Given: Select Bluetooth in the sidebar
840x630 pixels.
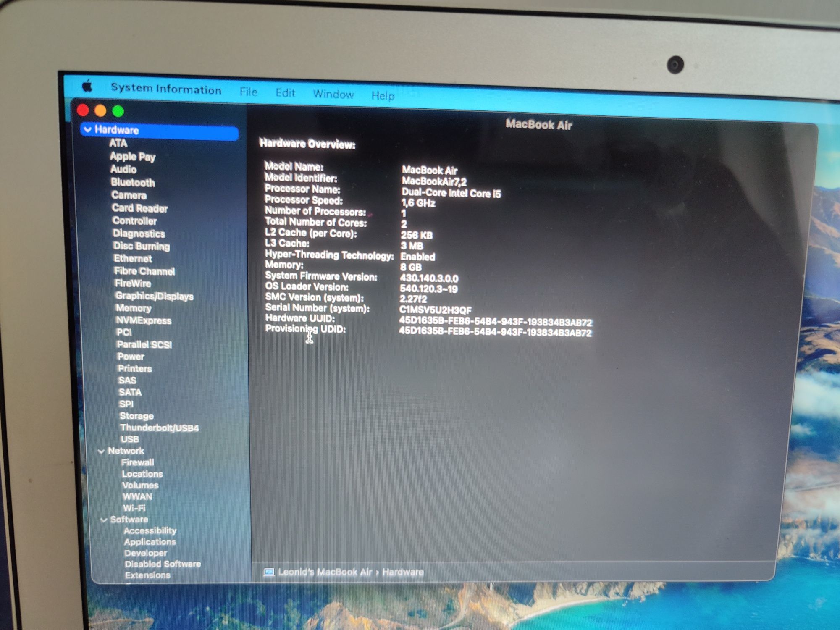Looking at the screenshot, I should (x=133, y=182).
